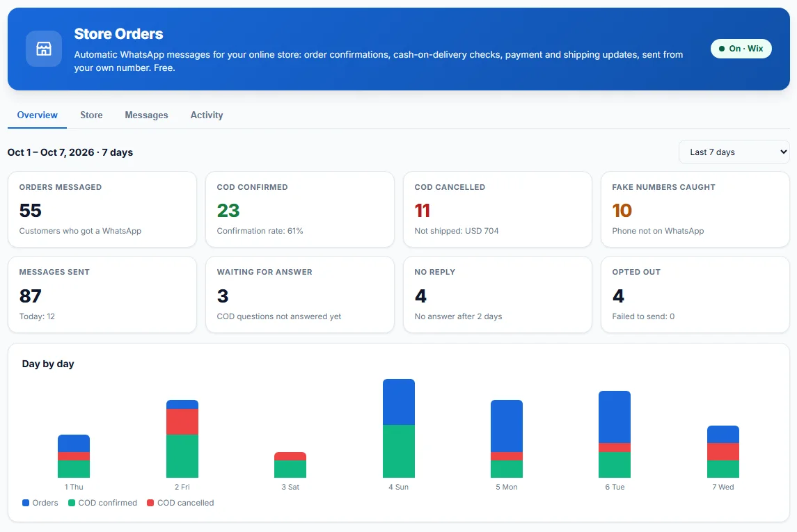Click 'Phone not on WhatsApp' text

pos(658,231)
